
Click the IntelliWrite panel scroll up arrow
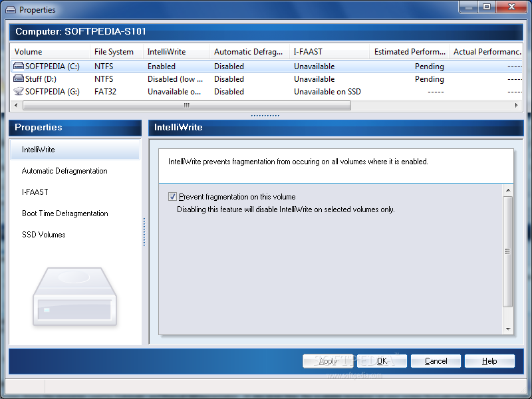click(x=508, y=190)
